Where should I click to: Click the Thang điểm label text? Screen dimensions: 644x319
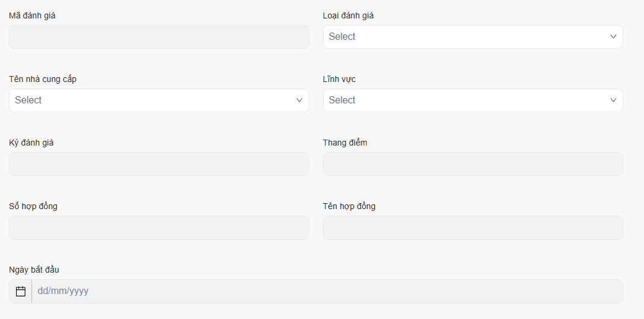(x=345, y=143)
